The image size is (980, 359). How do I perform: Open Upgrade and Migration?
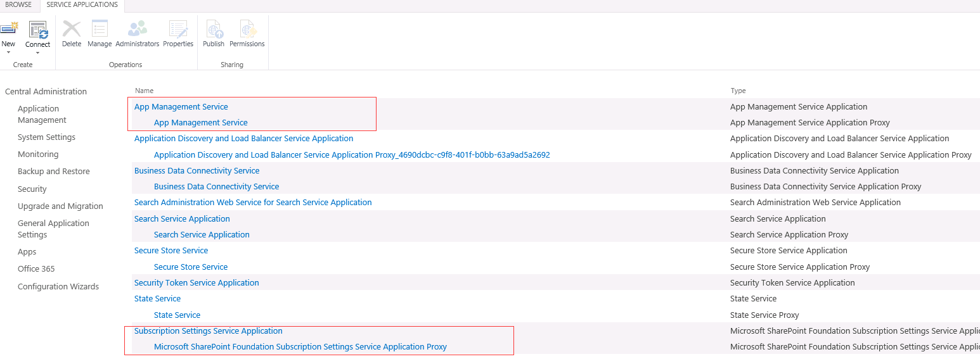[x=60, y=206]
